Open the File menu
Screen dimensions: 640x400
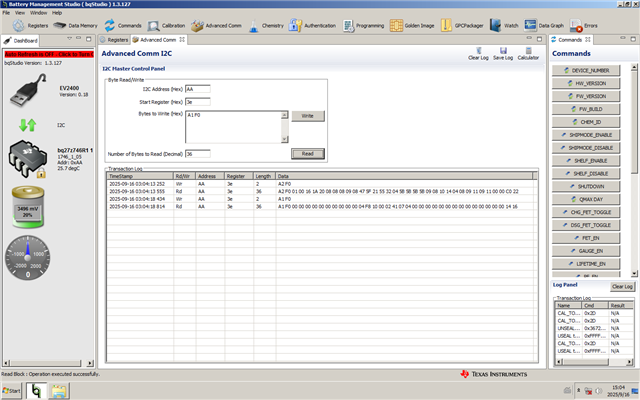click(6, 13)
